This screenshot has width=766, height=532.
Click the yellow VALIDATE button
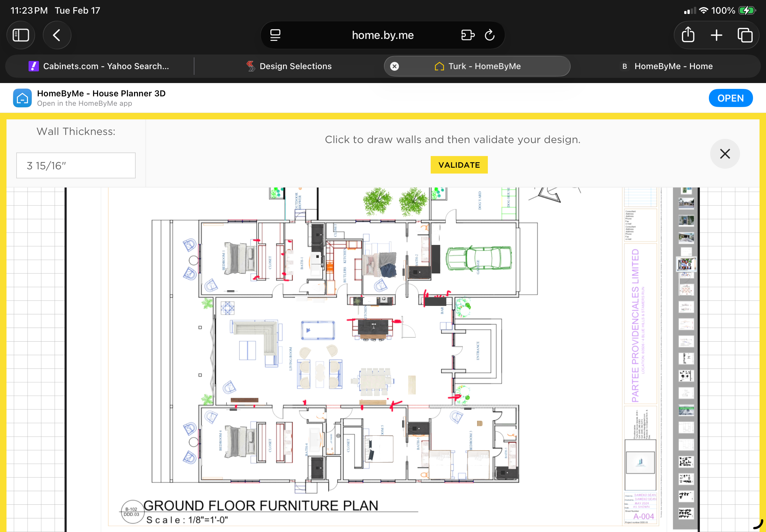(459, 165)
